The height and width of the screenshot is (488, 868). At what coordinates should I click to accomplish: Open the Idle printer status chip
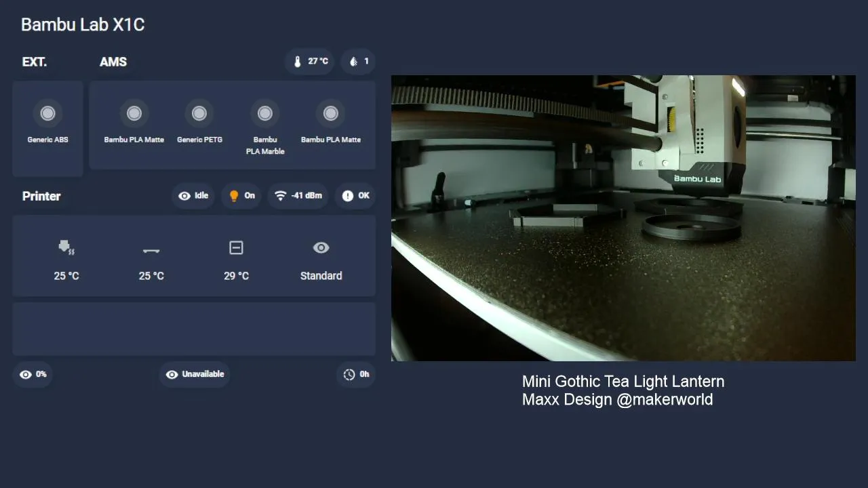[193, 196]
